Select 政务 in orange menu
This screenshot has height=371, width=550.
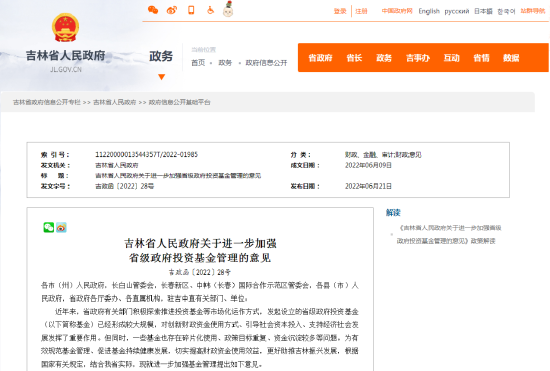point(384,58)
